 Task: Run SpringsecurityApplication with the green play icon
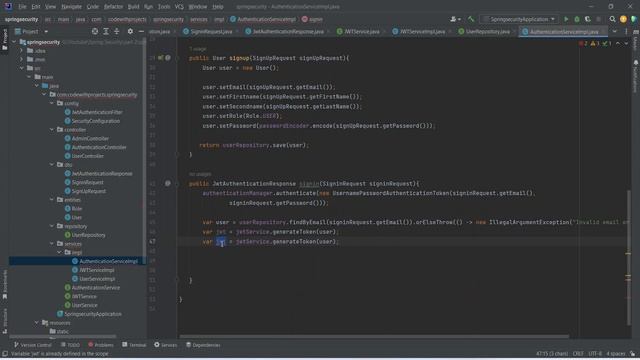566,19
